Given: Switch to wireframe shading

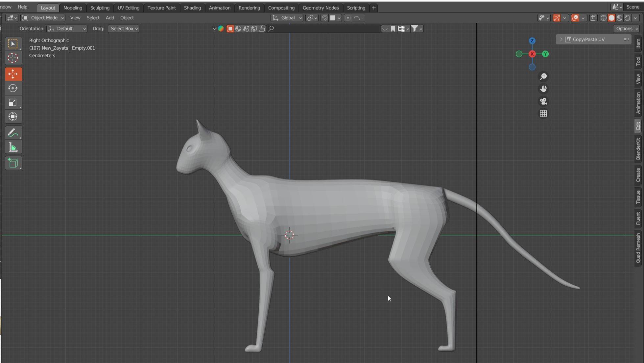Looking at the screenshot, I should (604, 18).
